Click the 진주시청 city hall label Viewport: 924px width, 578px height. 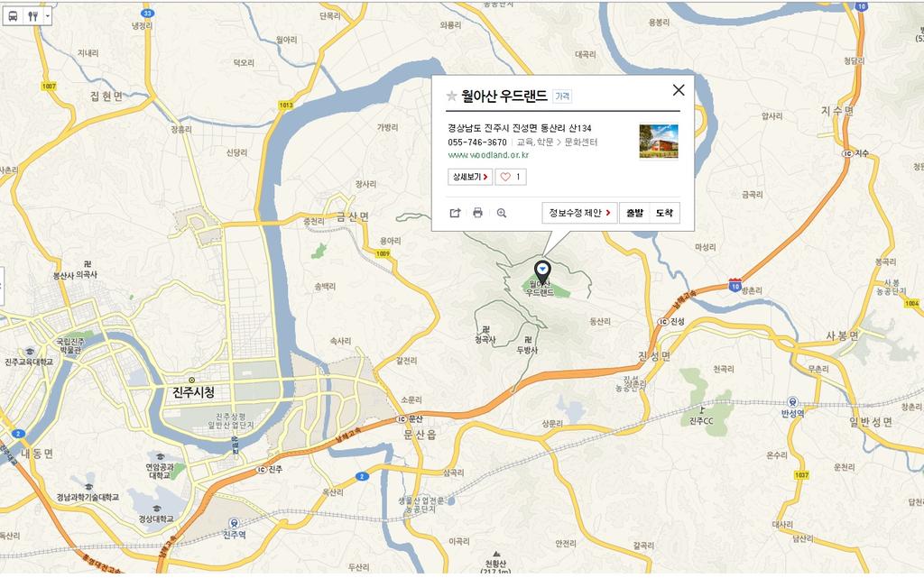point(194,392)
